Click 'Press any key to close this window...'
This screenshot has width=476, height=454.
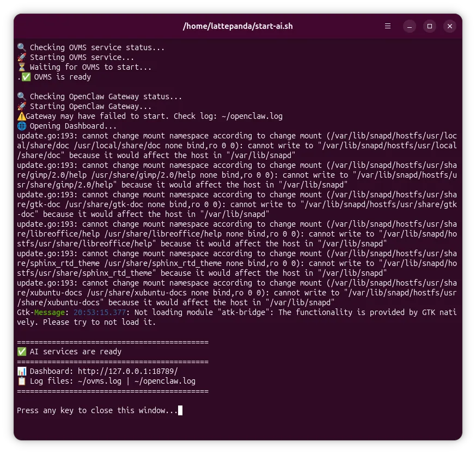tap(97, 410)
